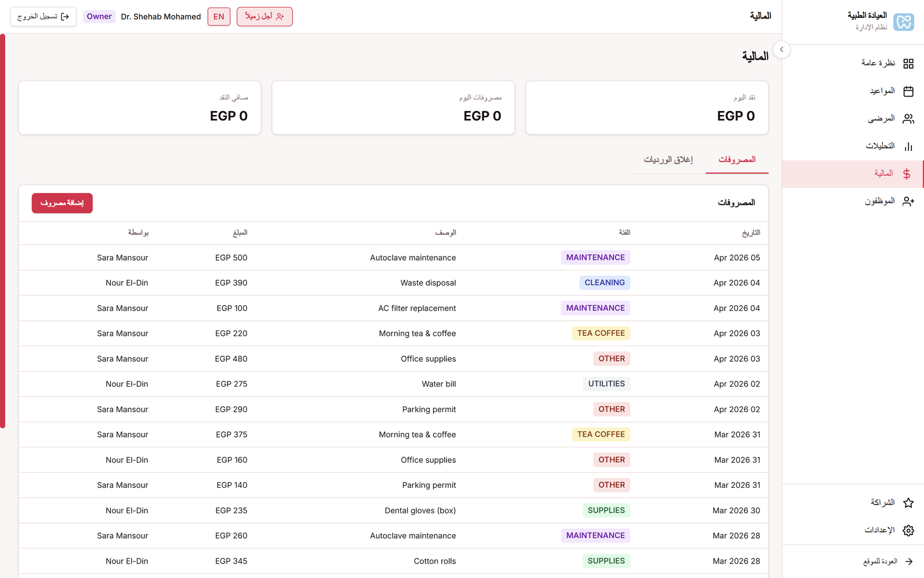Click the red add expense button
924x578 pixels.
click(62, 203)
